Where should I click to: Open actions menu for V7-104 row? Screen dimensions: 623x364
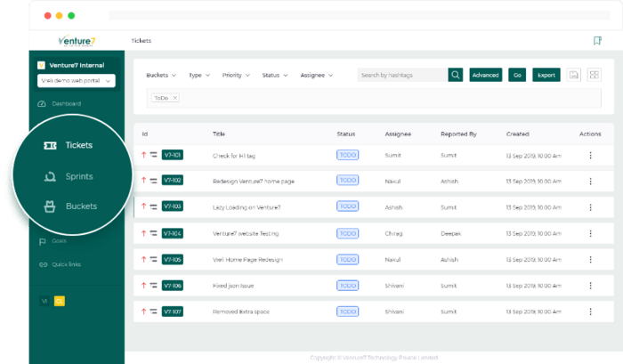590,233
